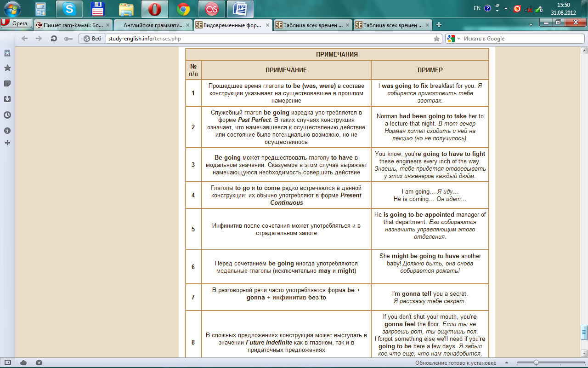Image resolution: width=588 pixels, height=368 pixels.
Task: Click the Opera Link cloud icon
Action: click(23, 362)
